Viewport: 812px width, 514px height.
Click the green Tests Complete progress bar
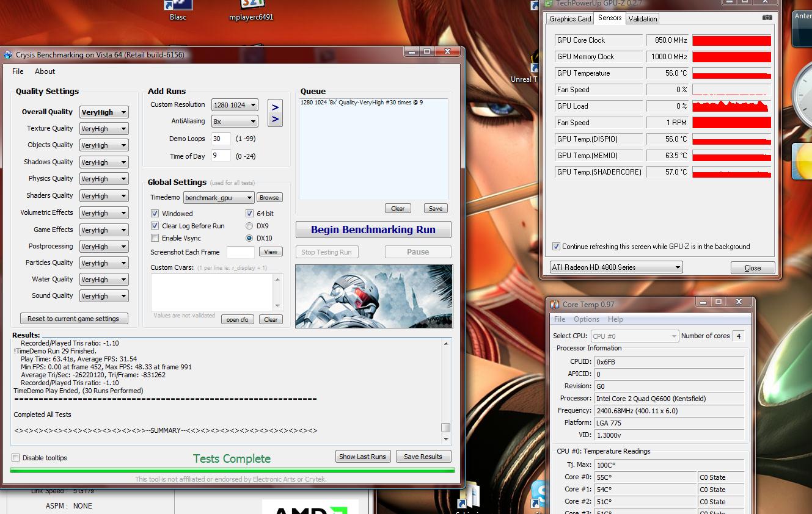[232, 471]
